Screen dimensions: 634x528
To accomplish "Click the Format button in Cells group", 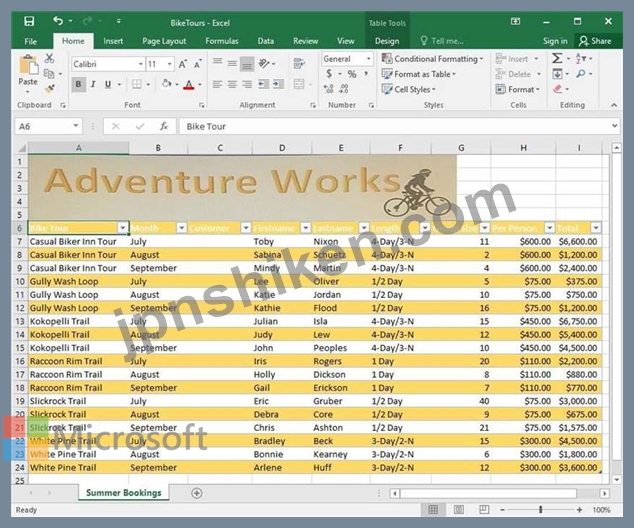I will coord(518,89).
